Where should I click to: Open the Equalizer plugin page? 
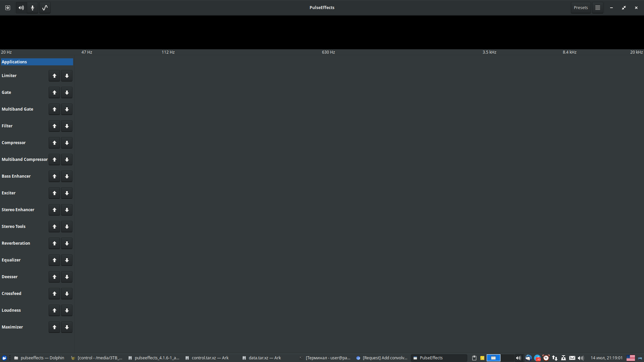tap(11, 260)
